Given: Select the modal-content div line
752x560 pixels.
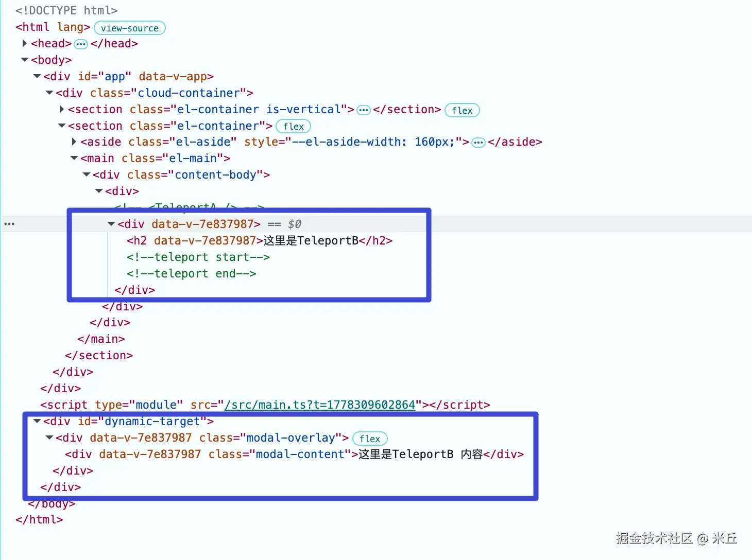Looking at the screenshot, I should pos(295,454).
